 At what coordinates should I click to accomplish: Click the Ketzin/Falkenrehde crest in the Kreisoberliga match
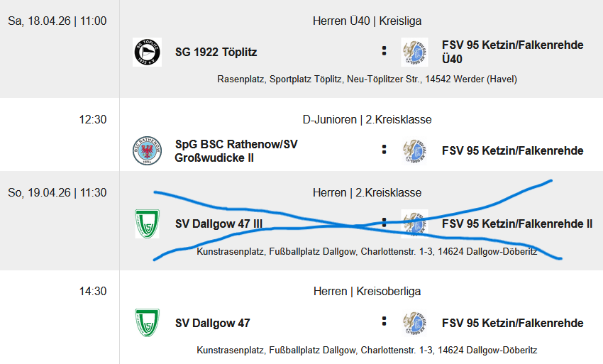414,323
